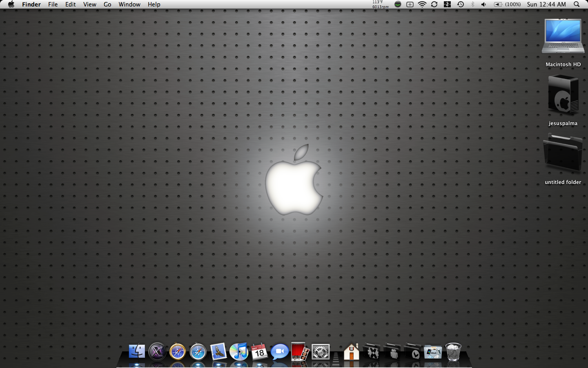
Task: Open the Go menu
Action: 107,4
